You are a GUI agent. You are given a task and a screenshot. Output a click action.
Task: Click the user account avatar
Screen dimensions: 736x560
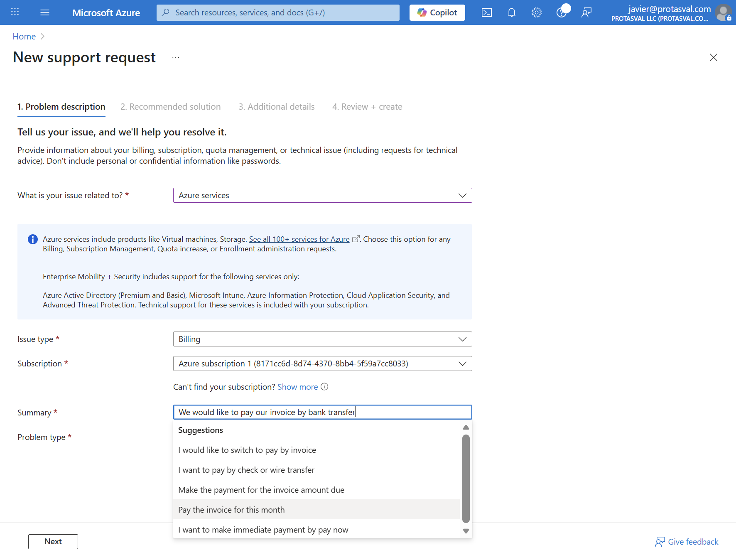tap(724, 12)
